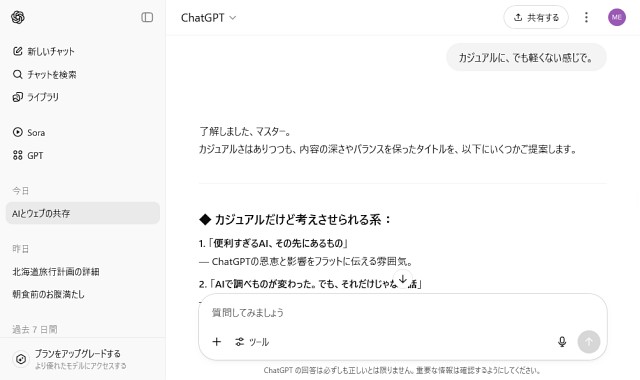The image size is (640, 380).
Task: Open the 朝食前のお腹満たし chat
Action: click(49, 294)
